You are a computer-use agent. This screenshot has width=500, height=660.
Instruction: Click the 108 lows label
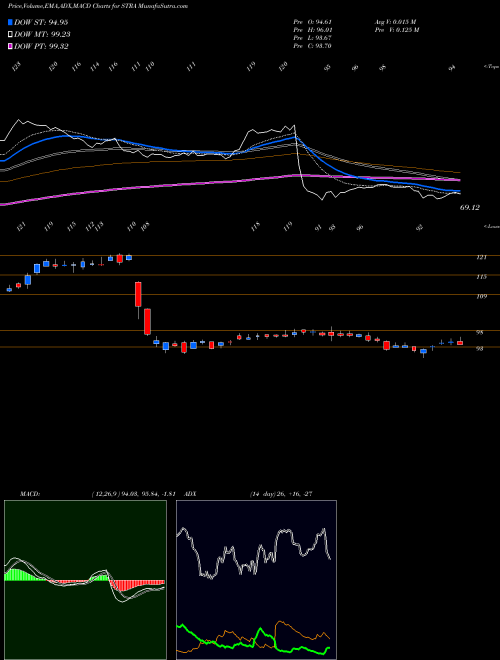(145, 226)
